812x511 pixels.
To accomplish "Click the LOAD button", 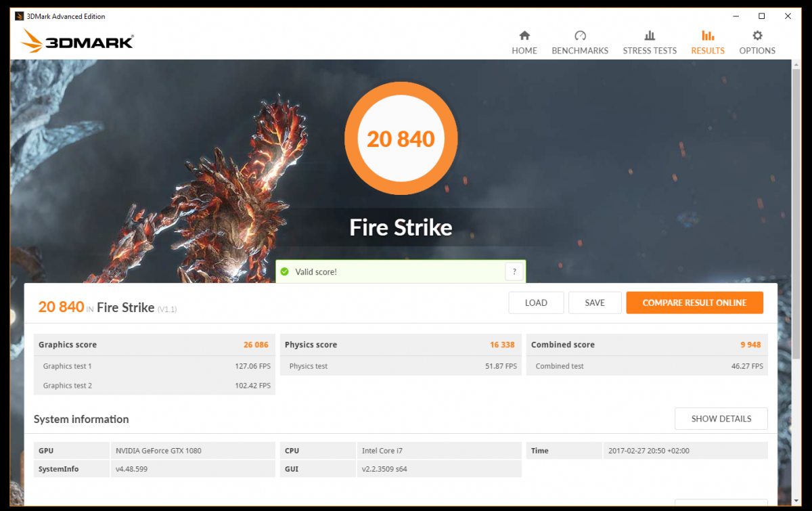I will 536,303.
